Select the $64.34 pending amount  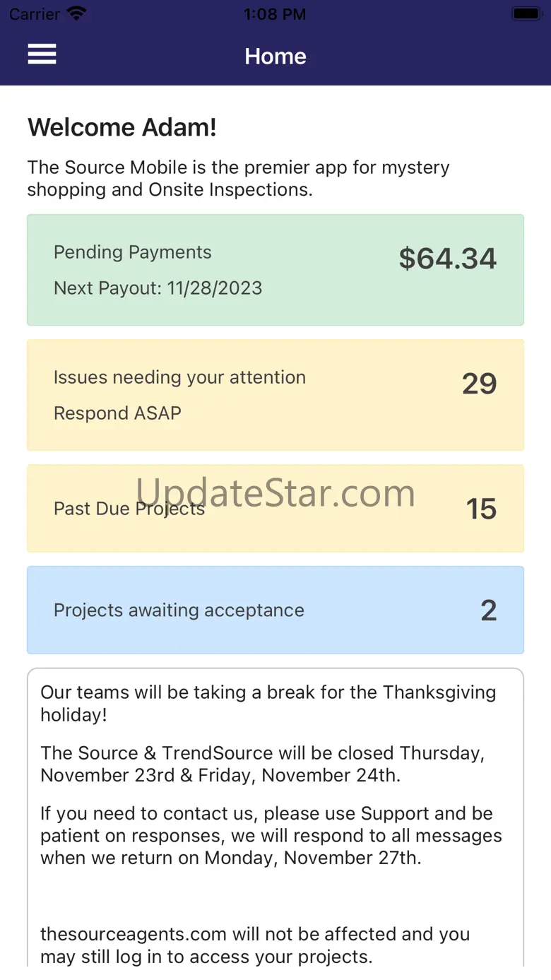(x=448, y=259)
